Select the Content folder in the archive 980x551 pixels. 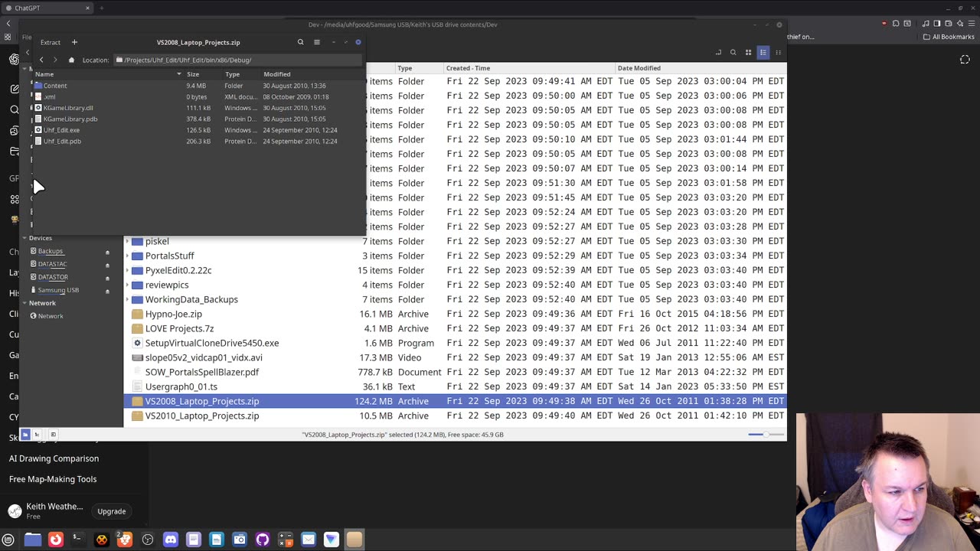coord(55,86)
